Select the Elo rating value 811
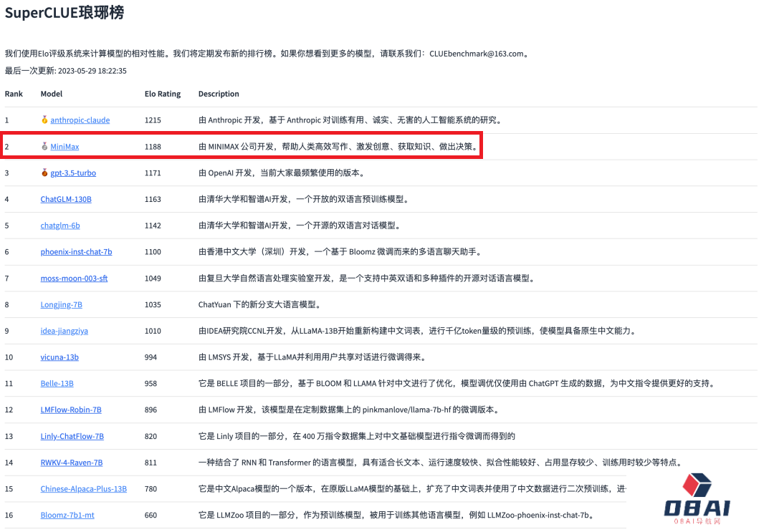Image resolution: width=774 pixels, height=532 pixels. tap(150, 463)
